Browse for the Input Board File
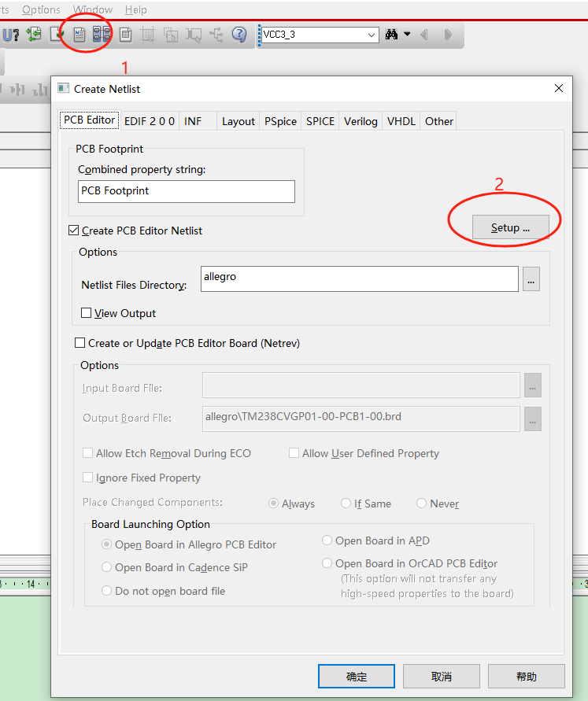 [x=533, y=386]
